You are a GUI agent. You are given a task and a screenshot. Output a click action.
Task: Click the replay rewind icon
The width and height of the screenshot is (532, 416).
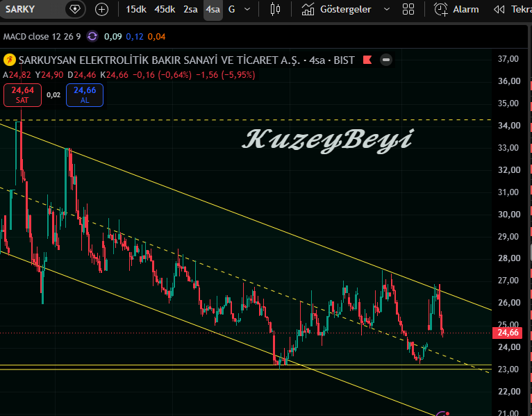click(499, 9)
